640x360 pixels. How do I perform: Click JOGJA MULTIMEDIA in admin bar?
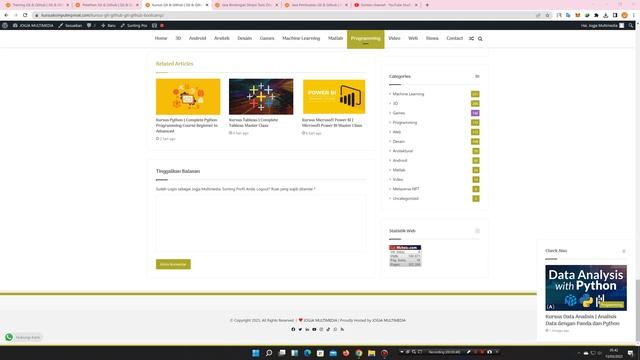click(x=33, y=25)
